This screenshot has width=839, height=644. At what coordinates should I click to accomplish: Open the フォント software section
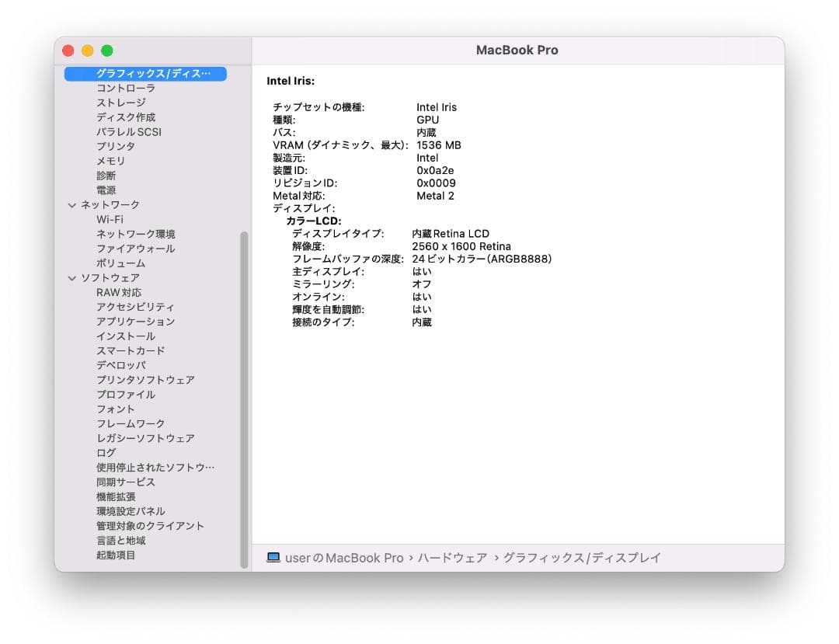(117, 409)
